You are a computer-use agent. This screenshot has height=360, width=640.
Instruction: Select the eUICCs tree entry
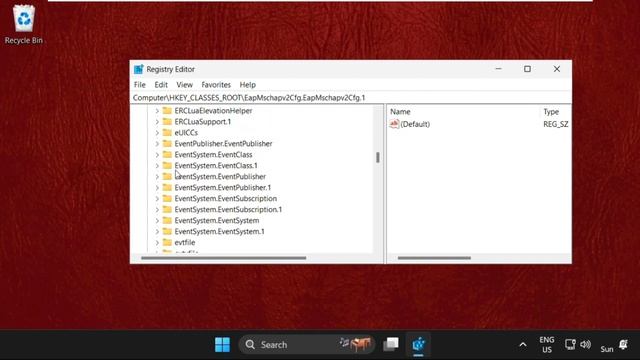coord(186,133)
